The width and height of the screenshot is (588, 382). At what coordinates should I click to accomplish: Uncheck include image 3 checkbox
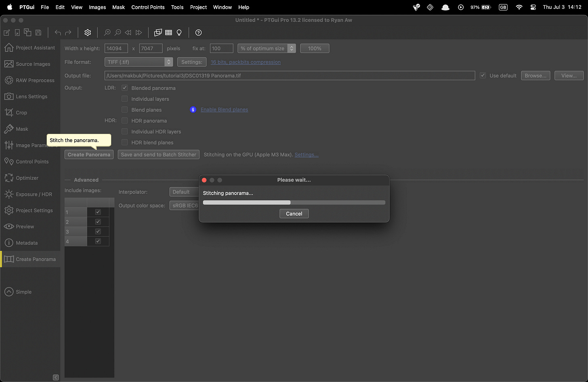pyautogui.click(x=98, y=231)
